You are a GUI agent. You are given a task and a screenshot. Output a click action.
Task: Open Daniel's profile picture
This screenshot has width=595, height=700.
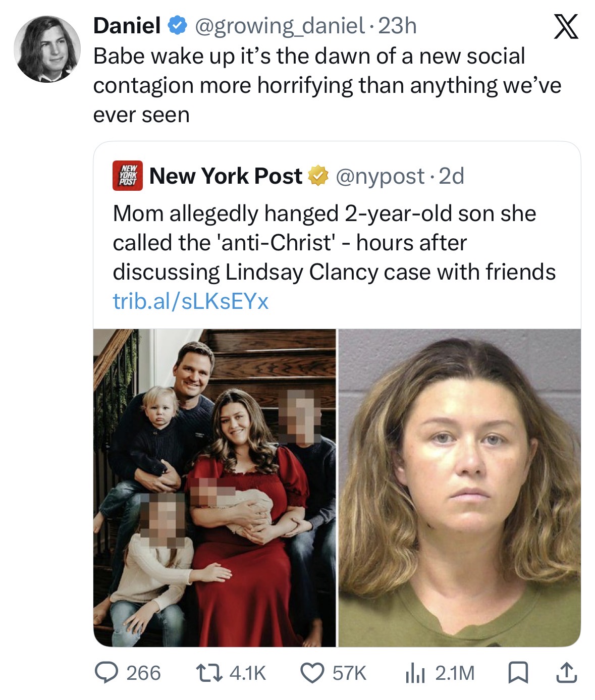coord(47,49)
